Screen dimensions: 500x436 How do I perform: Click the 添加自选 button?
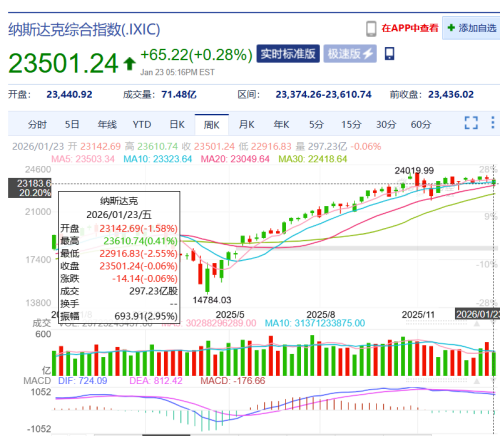471,28
